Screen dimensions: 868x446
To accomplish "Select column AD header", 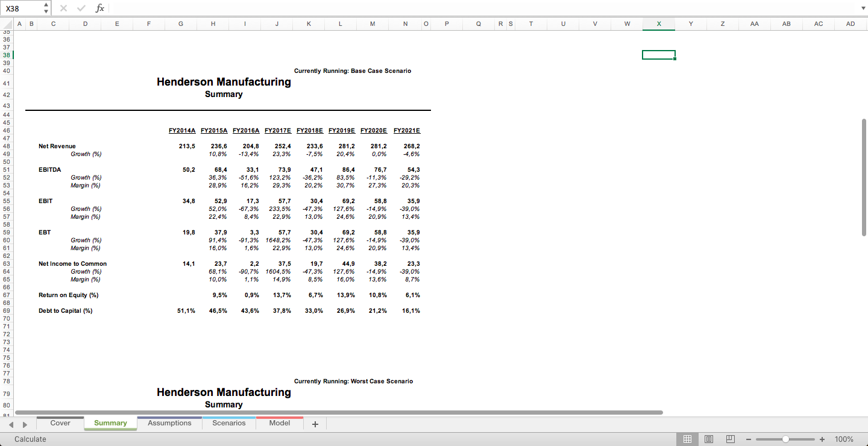I will point(851,24).
